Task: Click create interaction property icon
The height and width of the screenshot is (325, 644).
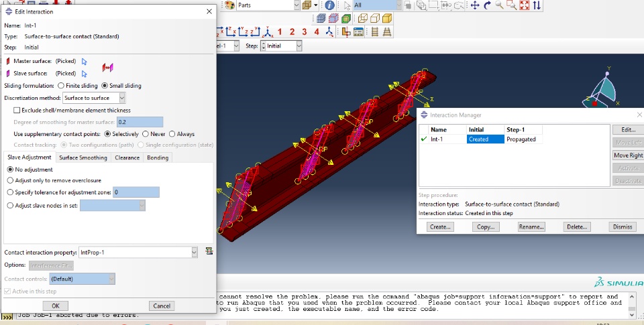Action: 209,251
